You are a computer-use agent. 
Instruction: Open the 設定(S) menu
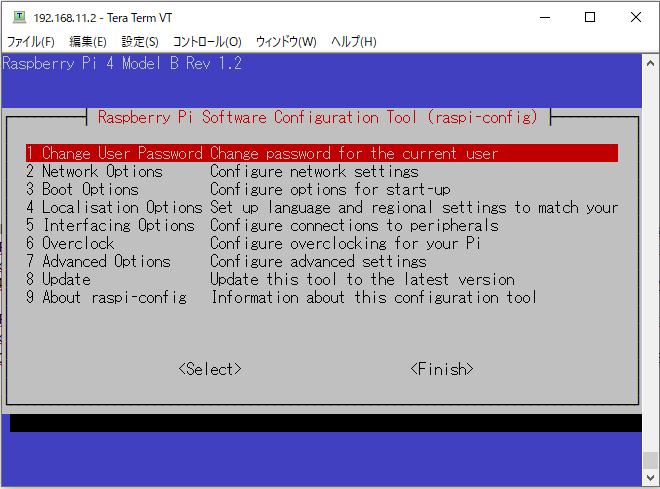pyautogui.click(x=140, y=42)
